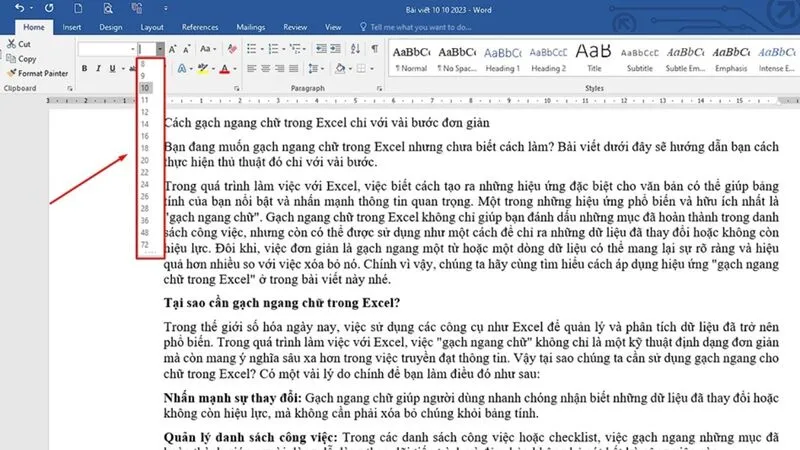The height and width of the screenshot is (450, 800).
Task: Justify the paragraph text
Action: tap(293, 68)
